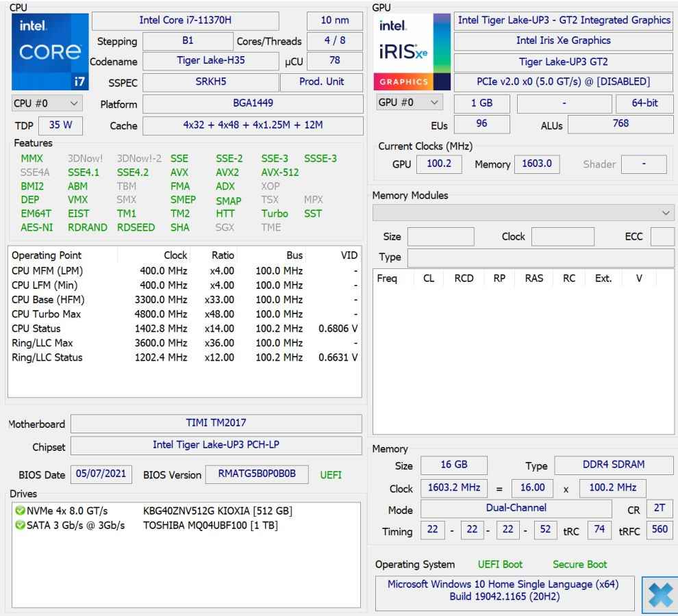Click the Prod. Unit field
The image size is (678, 616).
tap(322, 81)
